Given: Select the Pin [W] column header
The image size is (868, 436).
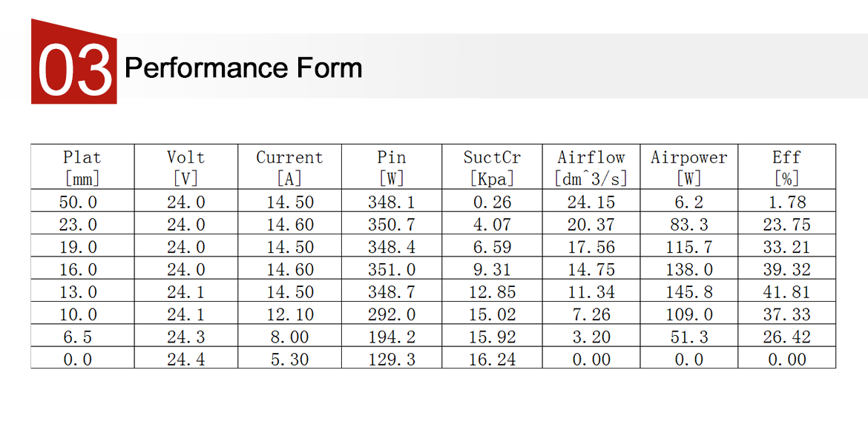Looking at the screenshot, I should click(x=392, y=168).
